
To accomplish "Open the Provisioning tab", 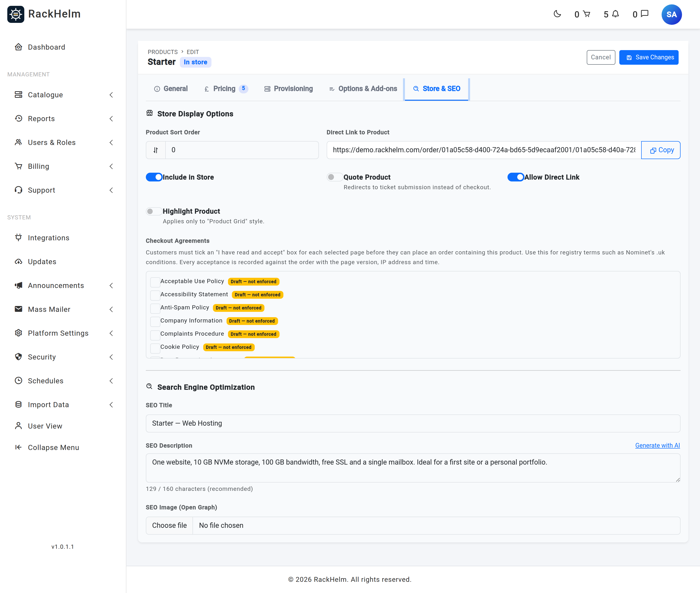I will tap(289, 89).
